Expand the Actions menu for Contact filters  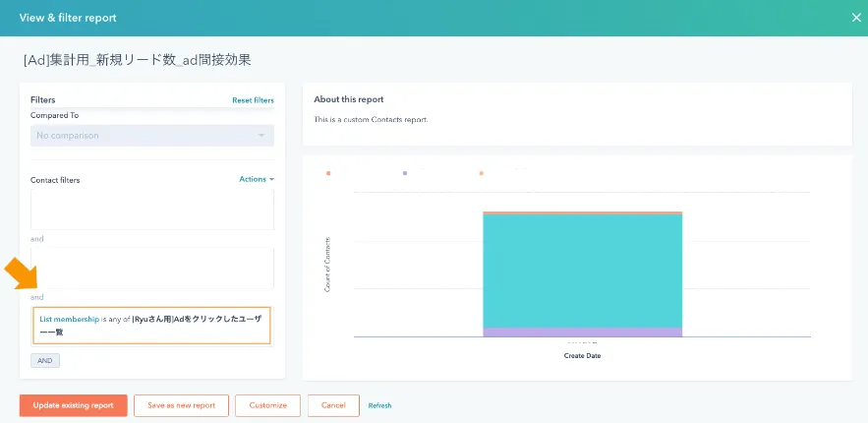256,179
